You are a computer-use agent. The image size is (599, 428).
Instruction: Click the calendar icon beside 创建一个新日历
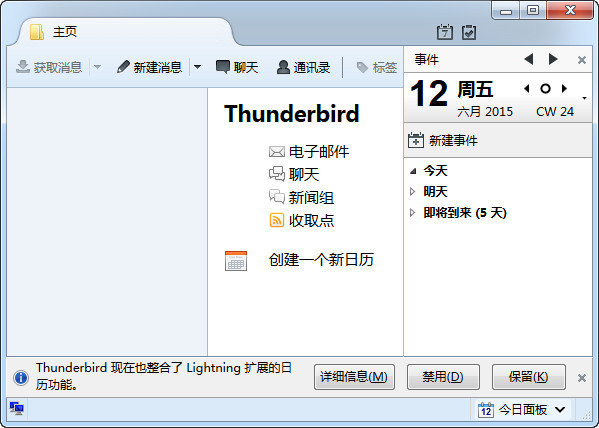click(236, 261)
